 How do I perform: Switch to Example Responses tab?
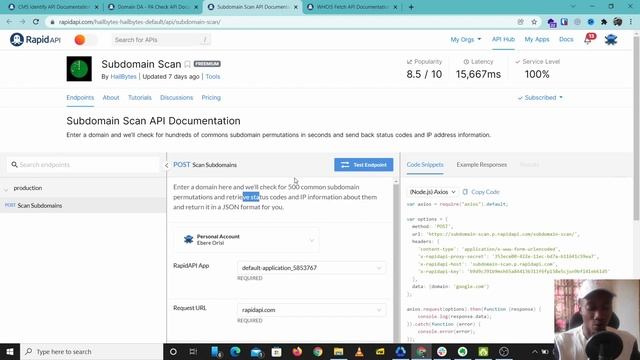[x=482, y=164]
